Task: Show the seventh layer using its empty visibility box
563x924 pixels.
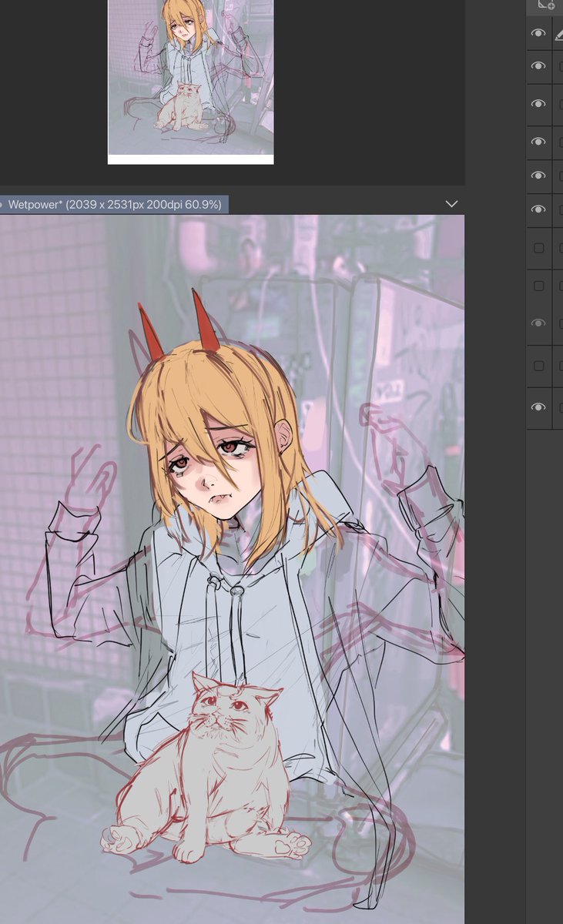Action: 538,248
